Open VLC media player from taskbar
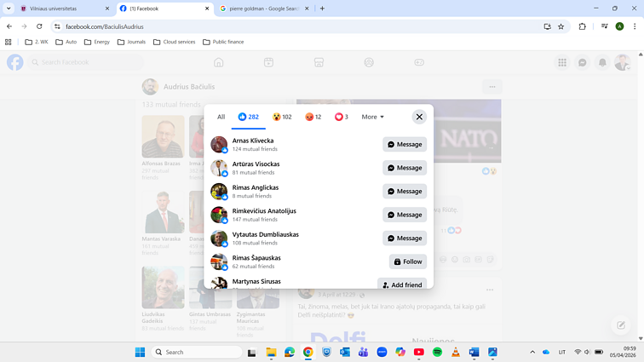The width and height of the screenshot is (644, 362). tap(456, 352)
